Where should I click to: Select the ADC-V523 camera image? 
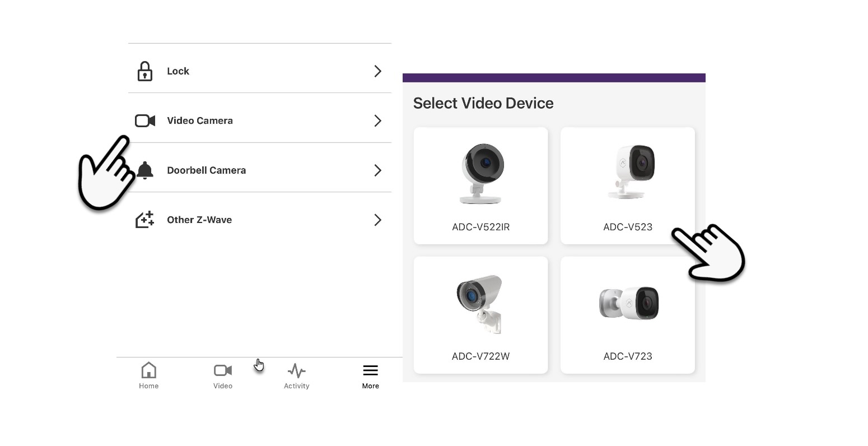631,171
